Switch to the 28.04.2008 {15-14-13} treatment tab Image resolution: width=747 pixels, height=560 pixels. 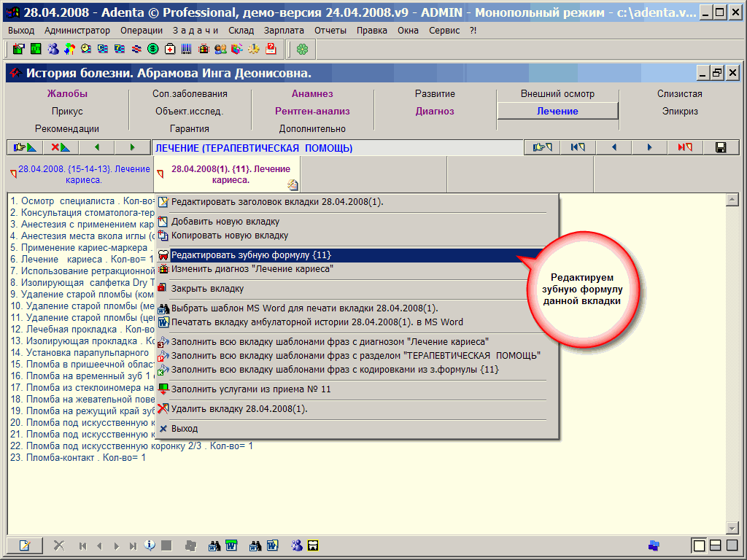pyautogui.click(x=80, y=174)
